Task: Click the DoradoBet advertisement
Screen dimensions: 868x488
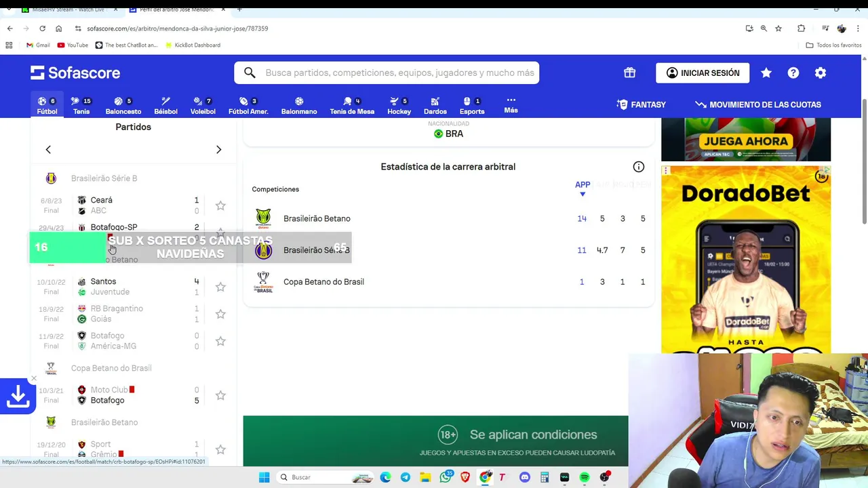Action: click(x=746, y=260)
